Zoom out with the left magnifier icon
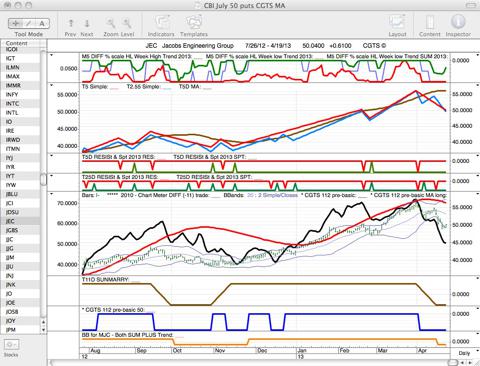The height and width of the screenshot is (366, 480). 111,23
